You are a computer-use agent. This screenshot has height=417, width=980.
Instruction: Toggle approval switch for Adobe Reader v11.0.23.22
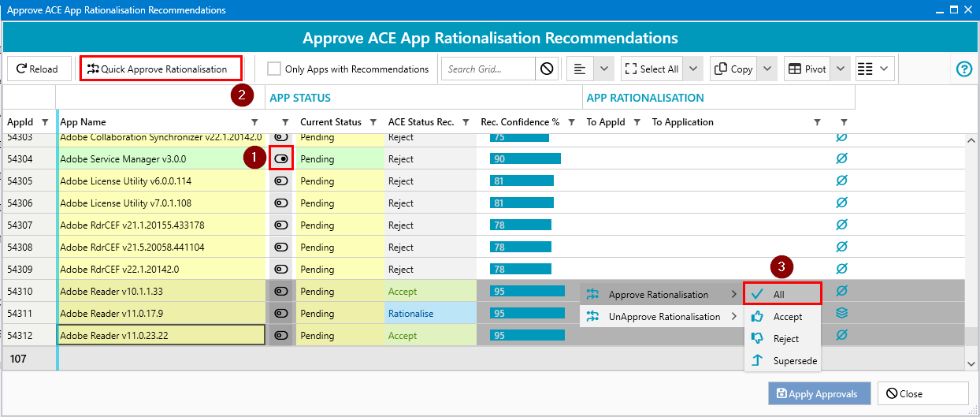281,336
